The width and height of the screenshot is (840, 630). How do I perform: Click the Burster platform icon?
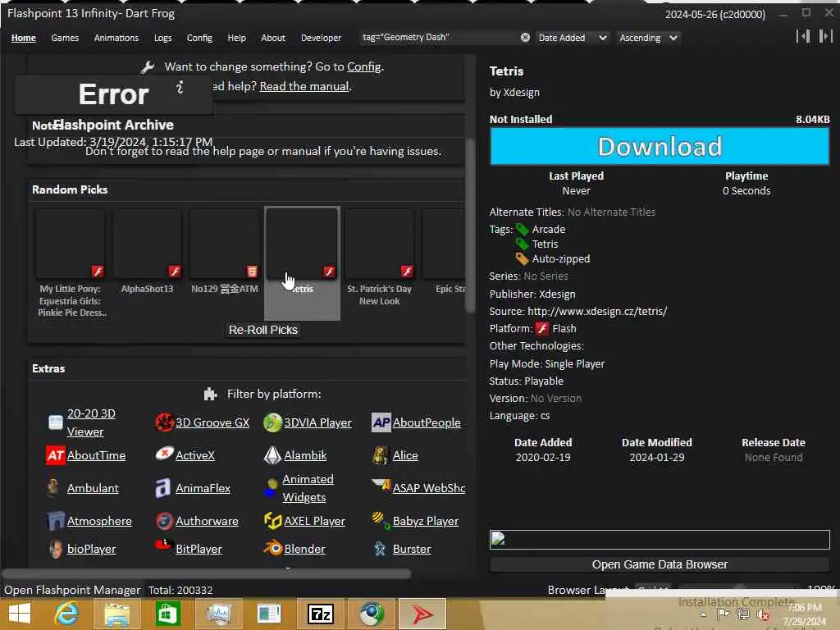click(x=380, y=549)
